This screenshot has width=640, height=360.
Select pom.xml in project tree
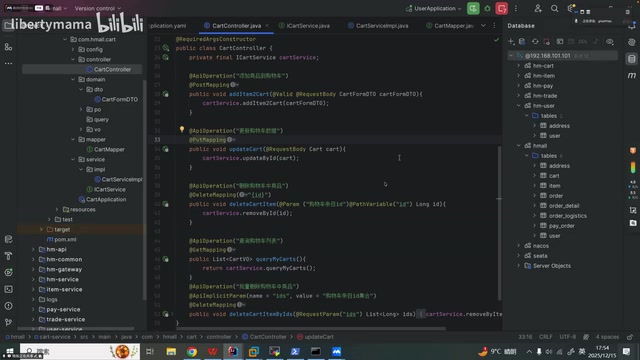point(65,239)
